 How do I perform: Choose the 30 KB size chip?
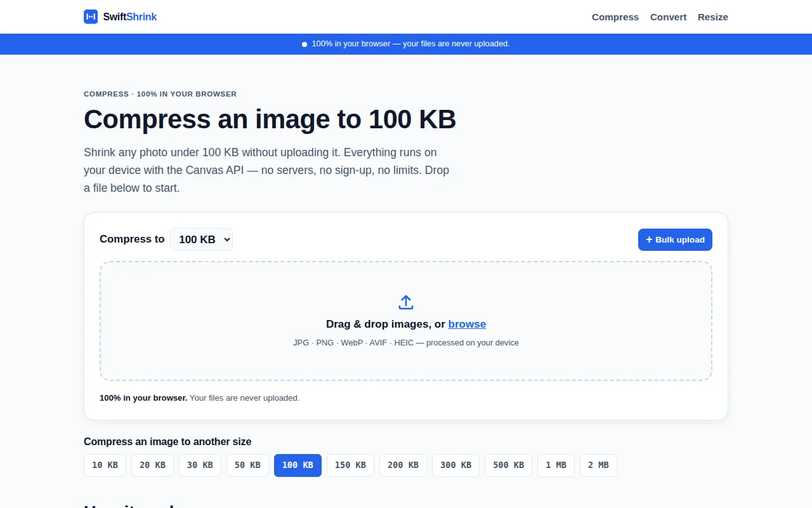click(200, 465)
